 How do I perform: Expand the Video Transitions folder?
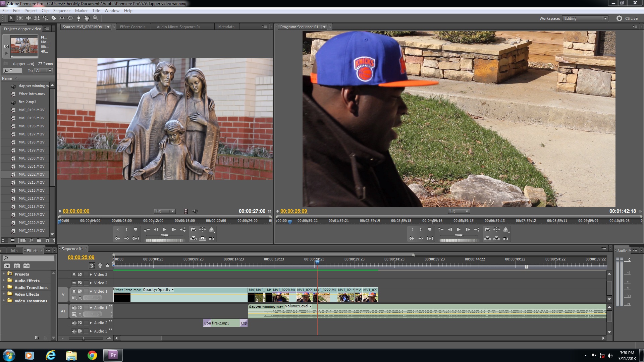[4, 301]
